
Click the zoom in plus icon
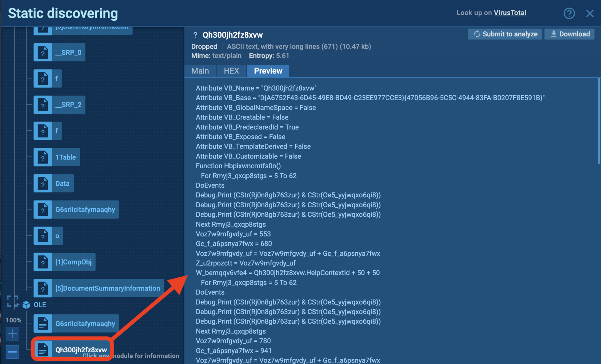[x=12, y=334]
